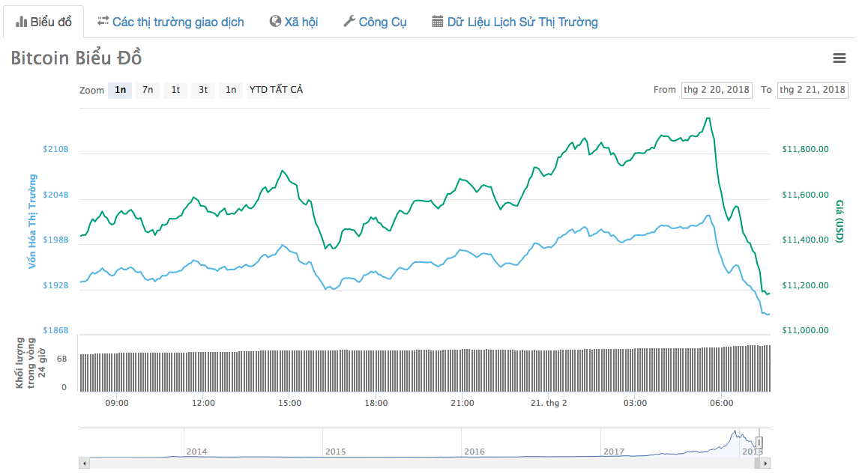
Task: Select the 1n zoom button before YTD
Action: click(231, 90)
